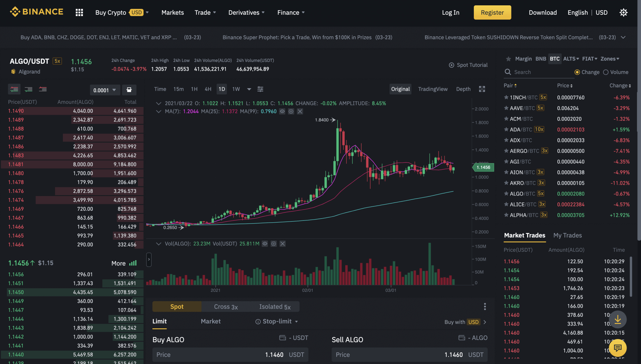Click the search magnifier icon
Image resolution: width=641 pixels, height=364 pixels.
coord(508,72)
